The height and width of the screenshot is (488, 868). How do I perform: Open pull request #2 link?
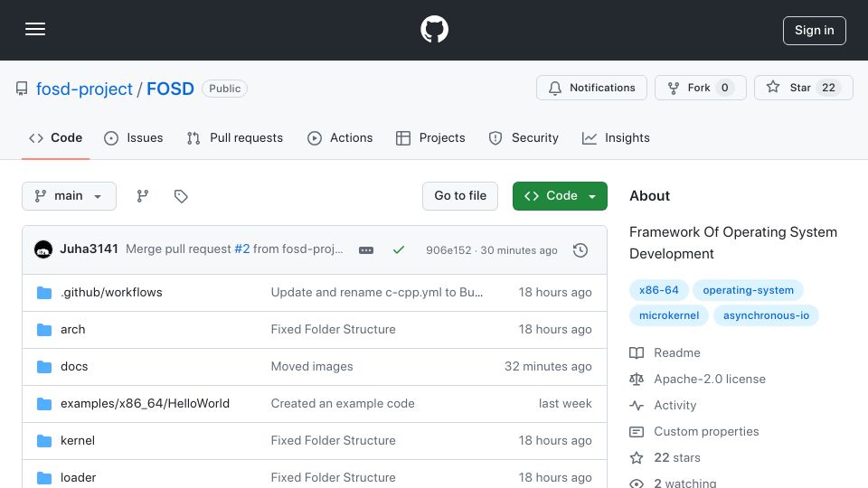242,249
